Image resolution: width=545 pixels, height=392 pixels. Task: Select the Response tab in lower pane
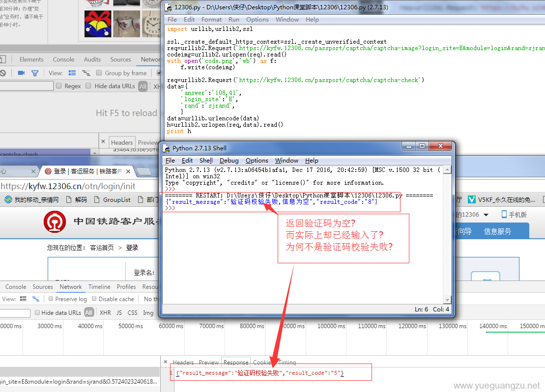click(x=236, y=362)
